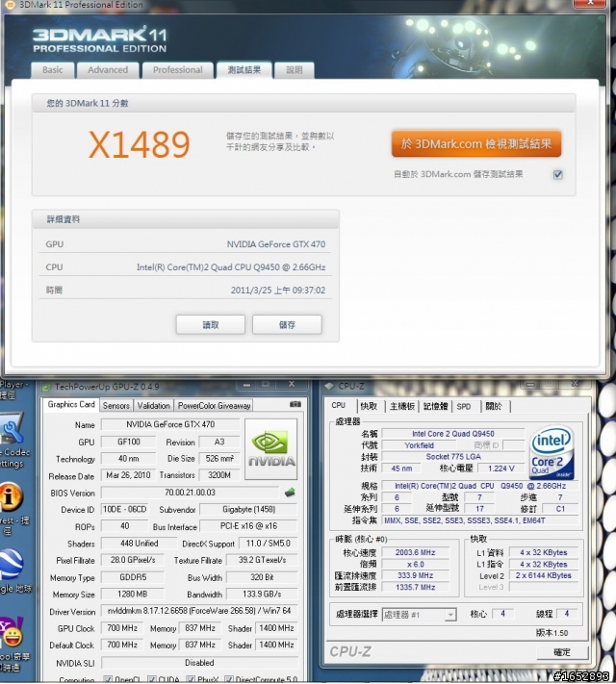Image resolution: width=616 pixels, height=684 pixels.
Task: Click the 指令集 instruction set field in CPU-Z
Action: coord(480,520)
